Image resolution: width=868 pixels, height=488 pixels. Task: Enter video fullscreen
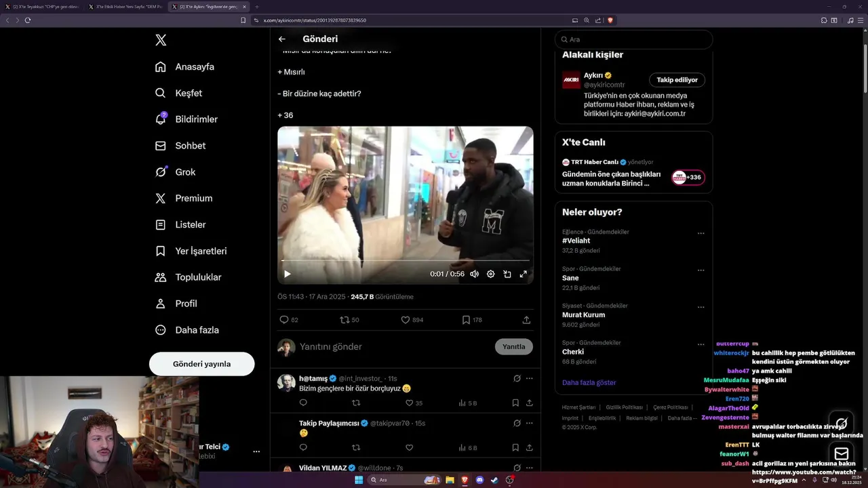click(x=523, y=274)
